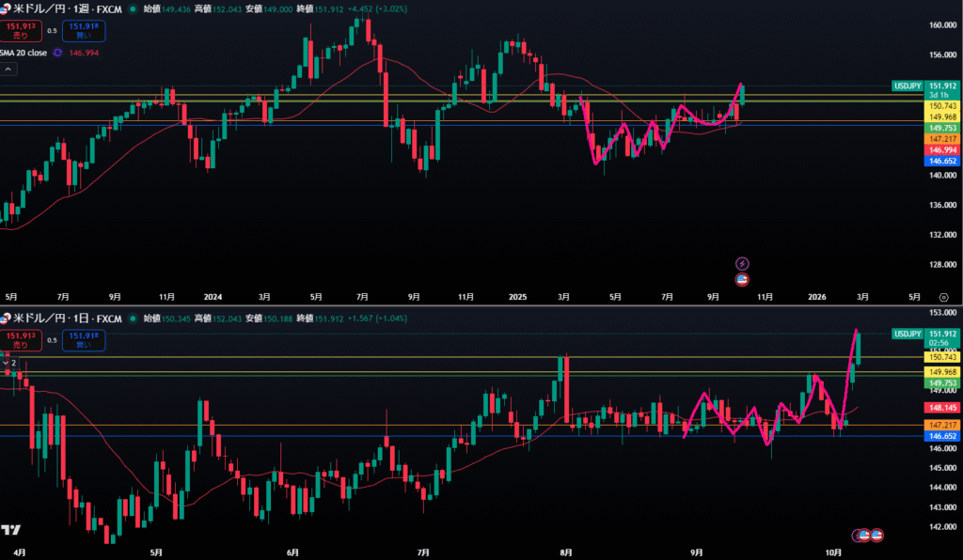Image resolution: width=963 pixels, height=560 pixels.
Task: Select the blue 146.652 horizontal line label on daily chart
Action: pyautogui.click(x=942, y=437)
